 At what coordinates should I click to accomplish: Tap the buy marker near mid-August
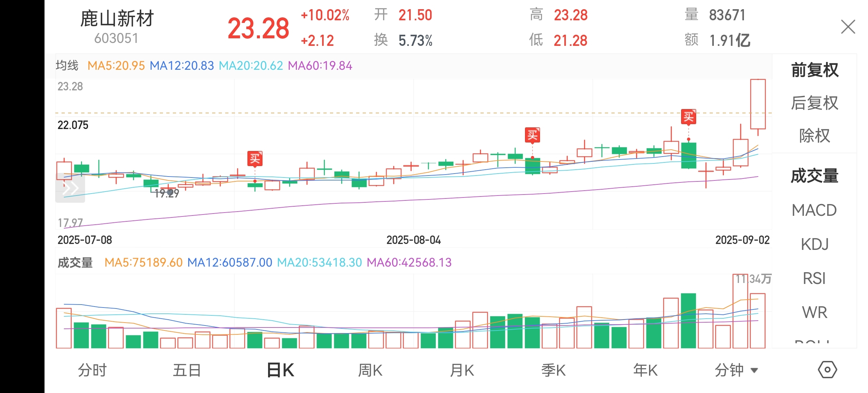click(x=533, y=135)
